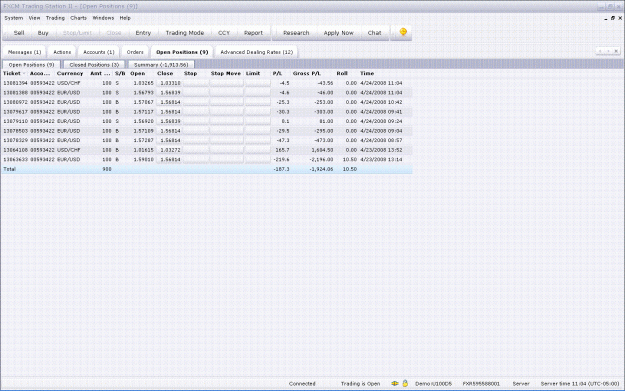Click the Sell toolbar button
The image size is (625, 391).
click(19, 33)
